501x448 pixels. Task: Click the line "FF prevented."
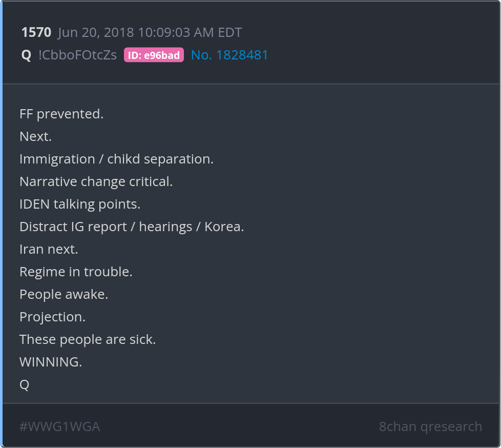click(x=61, y=114)
